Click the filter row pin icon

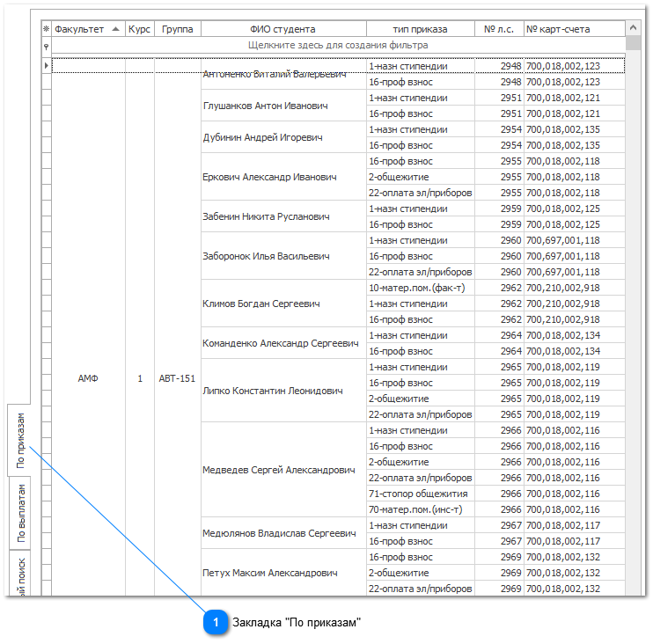point(47,47)
